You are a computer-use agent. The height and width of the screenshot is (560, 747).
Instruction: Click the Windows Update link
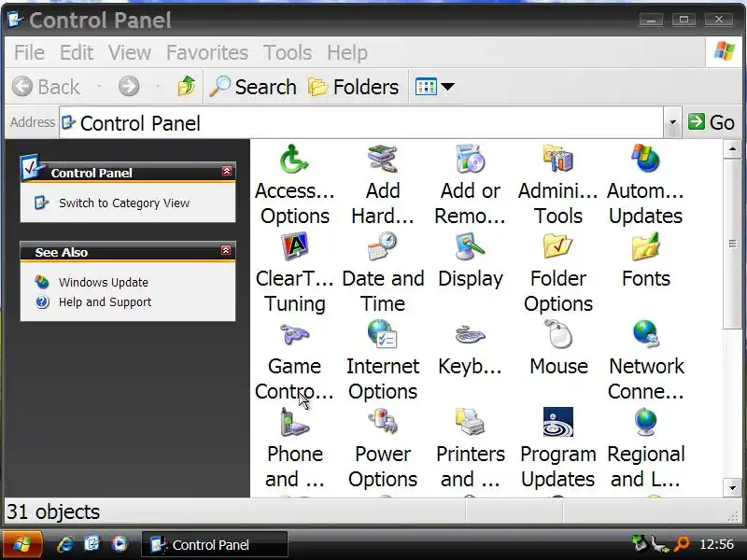104,282
